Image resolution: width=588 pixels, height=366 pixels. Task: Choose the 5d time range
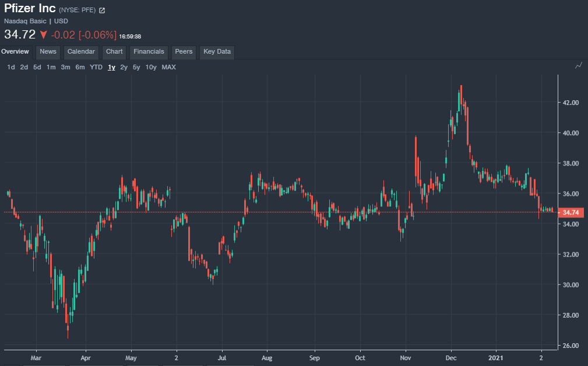pyautogui.click(x=37, y=67)
